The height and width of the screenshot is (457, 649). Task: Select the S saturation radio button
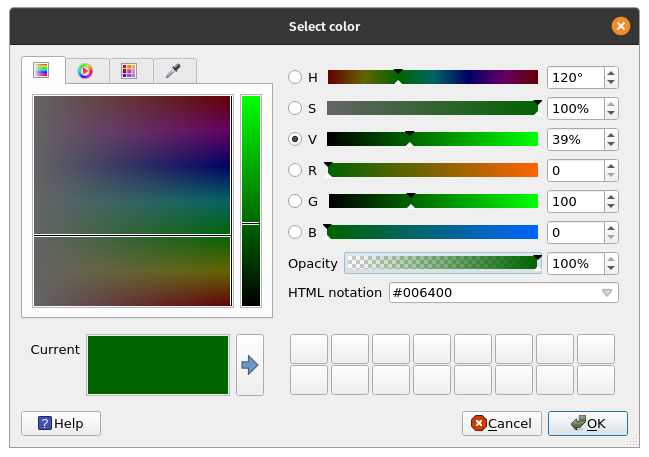295,108
